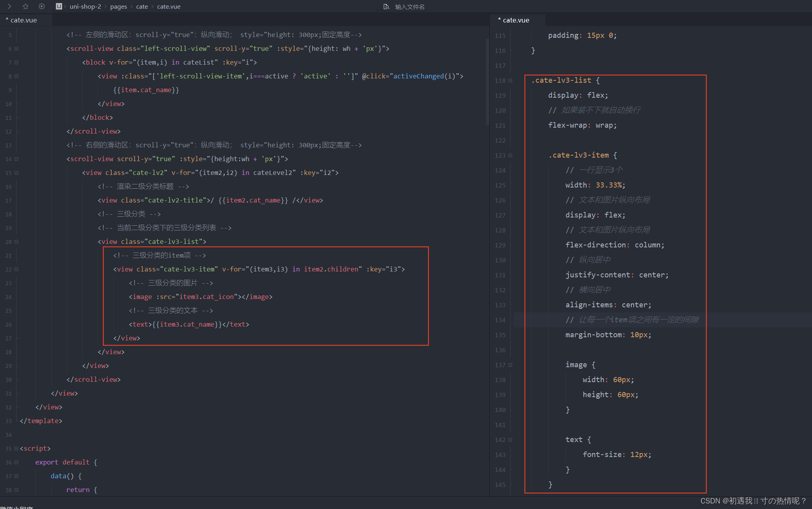The width and height of the screenshot is (812, 509).
Task: Click activeChanged(i) handler in code
Action: coord(424,76)
